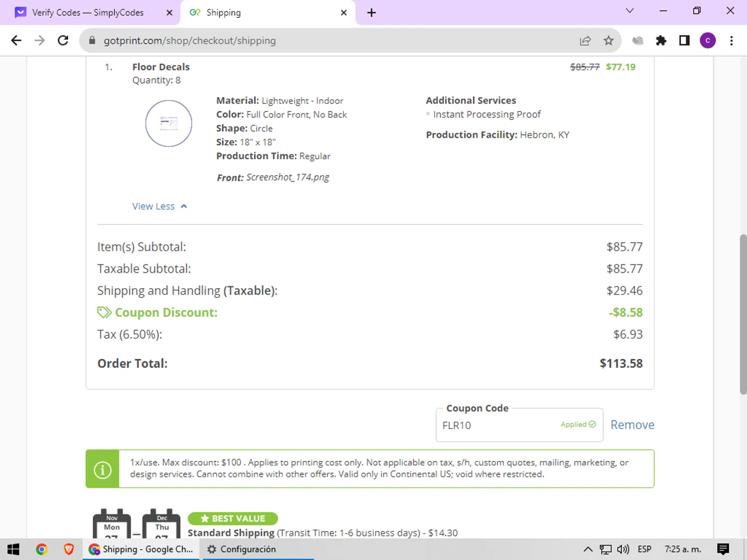Open the Extensions puzzle icon
This screenshot has width=747, height=560.
tap(661, 41)
